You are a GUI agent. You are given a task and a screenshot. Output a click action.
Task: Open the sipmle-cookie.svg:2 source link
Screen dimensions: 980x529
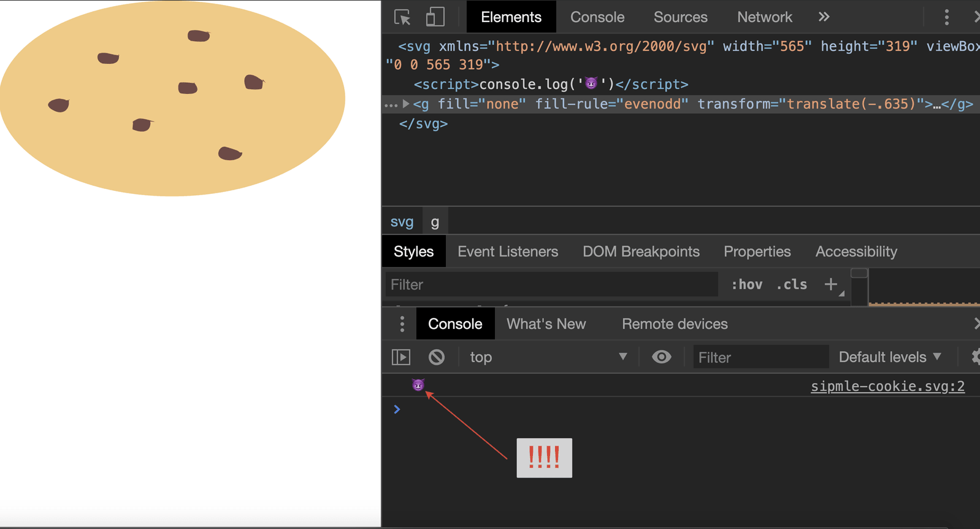click(887, 386)
